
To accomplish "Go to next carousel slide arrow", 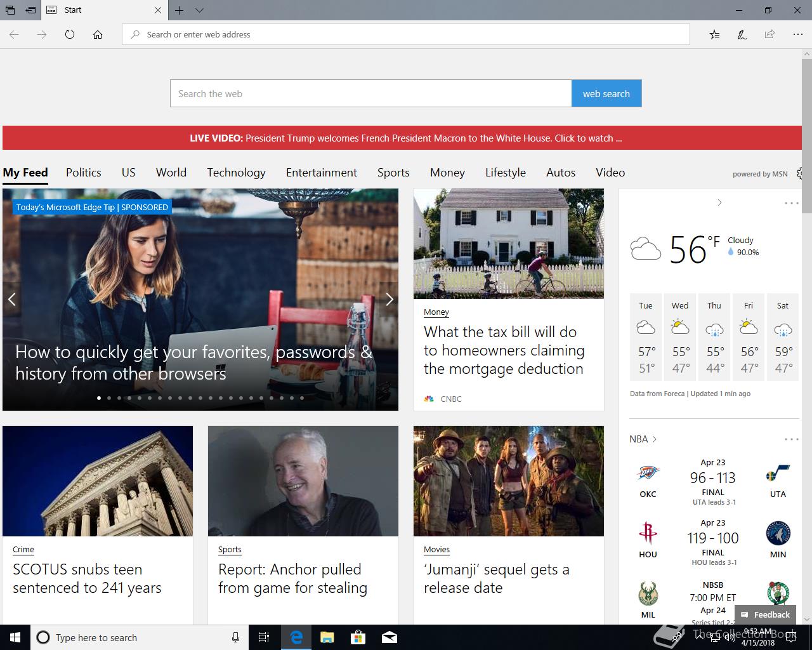I will tap(390, 300).
